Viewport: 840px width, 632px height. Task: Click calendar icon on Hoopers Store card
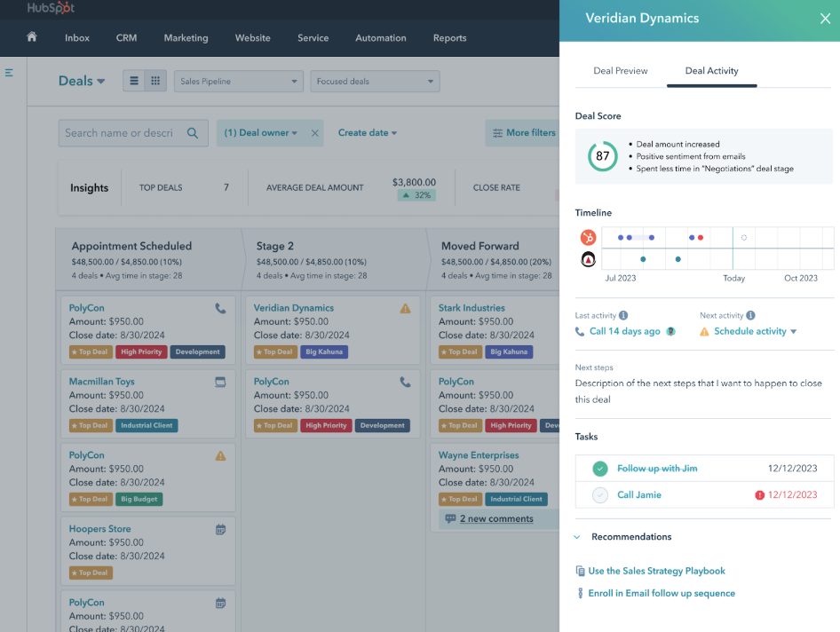click(x=220, y=530)
